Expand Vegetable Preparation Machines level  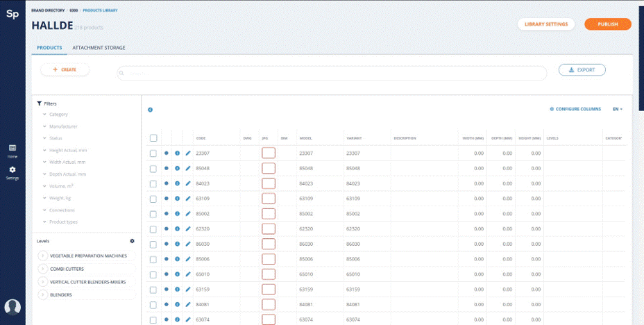[43, 256]
